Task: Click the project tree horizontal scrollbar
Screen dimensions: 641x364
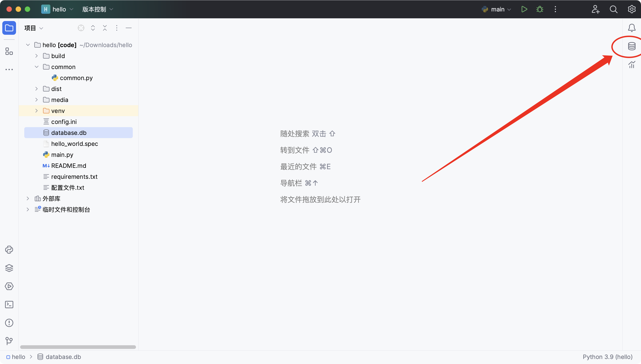Action: [x=78, y=347]
